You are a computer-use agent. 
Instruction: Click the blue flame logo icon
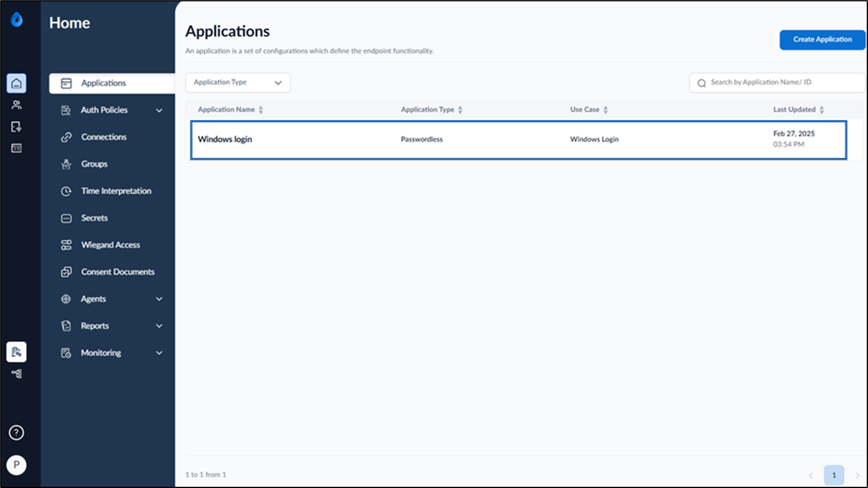click(x=17, y=20)
